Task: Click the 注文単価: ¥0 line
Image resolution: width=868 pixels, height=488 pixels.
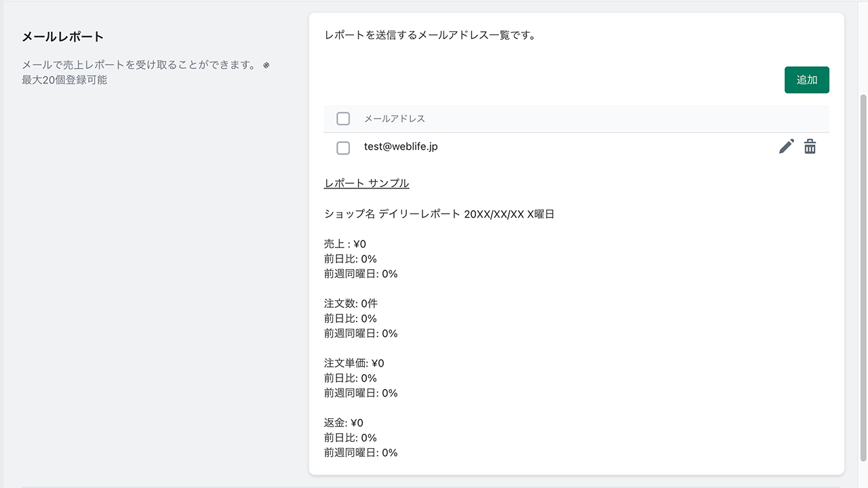Action: click(x=354, y=363)
